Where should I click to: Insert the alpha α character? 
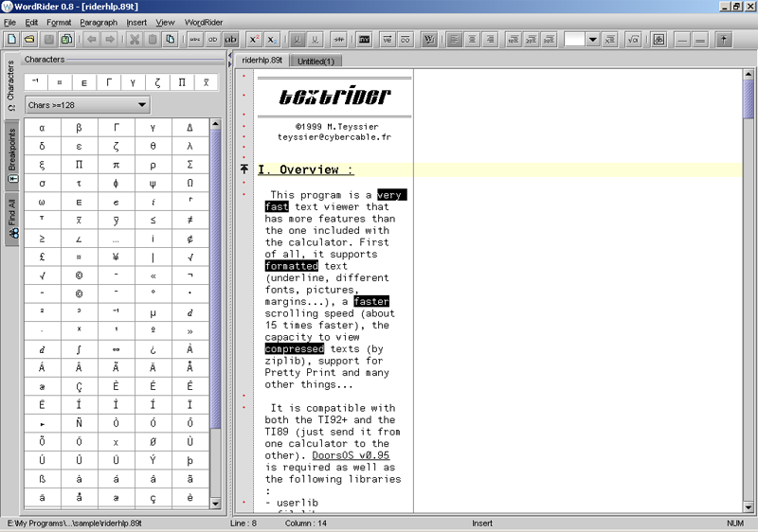tap(42, 127)
